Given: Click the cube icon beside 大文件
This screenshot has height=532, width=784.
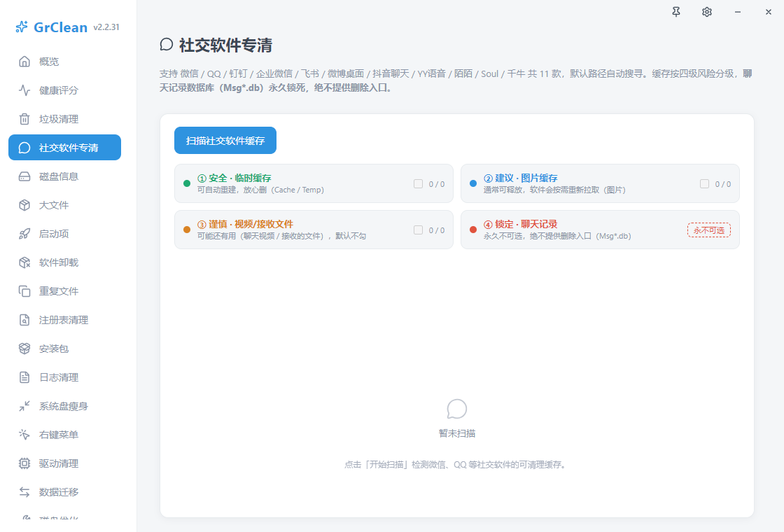Looking at the screenshot, I should coord(24,205).
